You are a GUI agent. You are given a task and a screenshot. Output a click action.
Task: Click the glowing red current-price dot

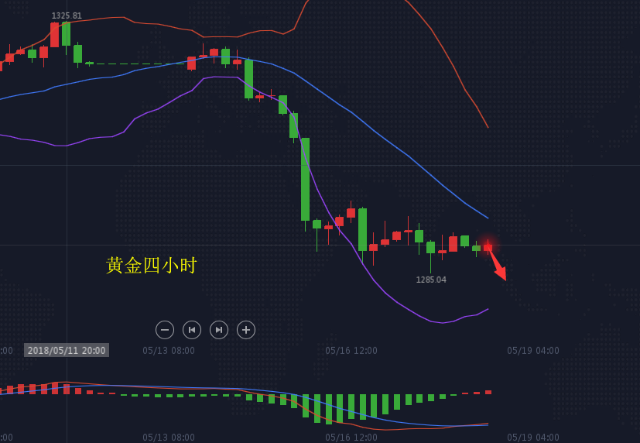tap(488, 246)
